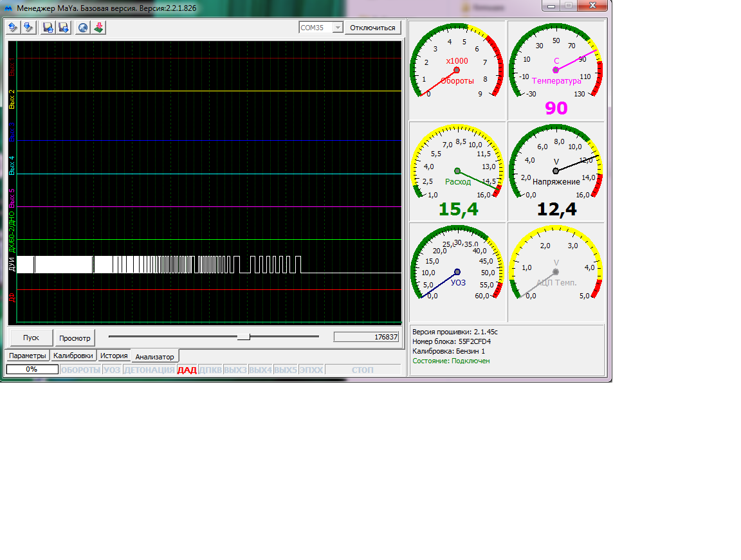Click the Состояние: Подключен status text

click(451, 361)
